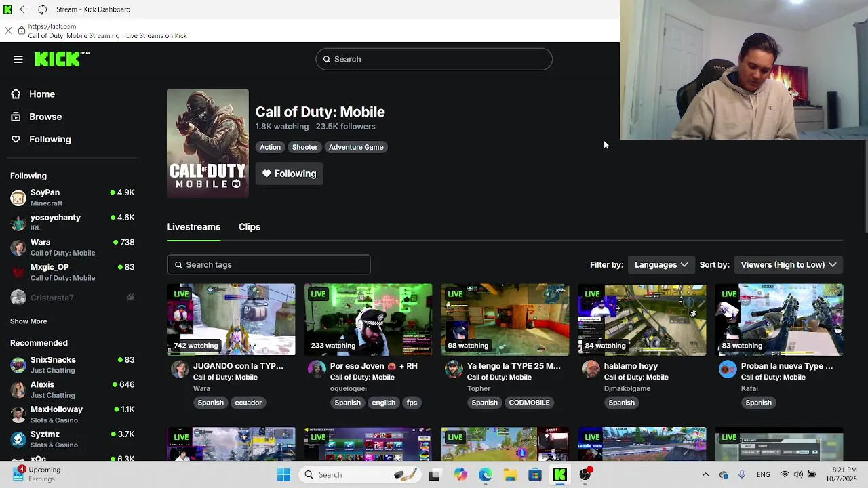Image resolution: width=868 pixels, height=488 pixels.
Task: Open Wara channel in Following list
Action: pyautogui.click(x=73, y=247)
